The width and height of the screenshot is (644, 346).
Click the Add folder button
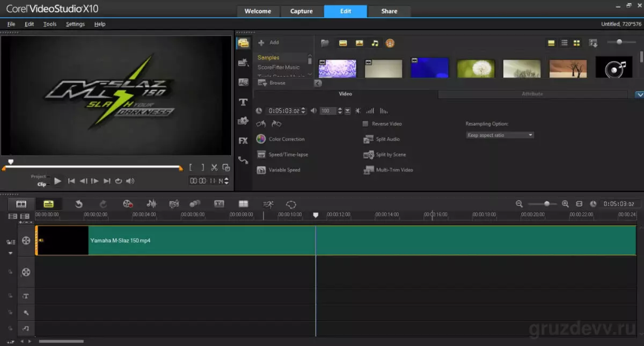coord(269,43)
